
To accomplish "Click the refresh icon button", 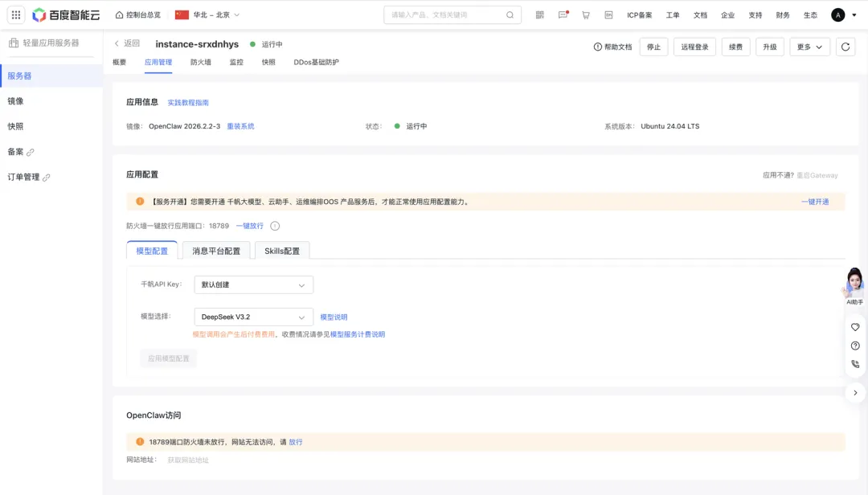I will tap(845, 47).
